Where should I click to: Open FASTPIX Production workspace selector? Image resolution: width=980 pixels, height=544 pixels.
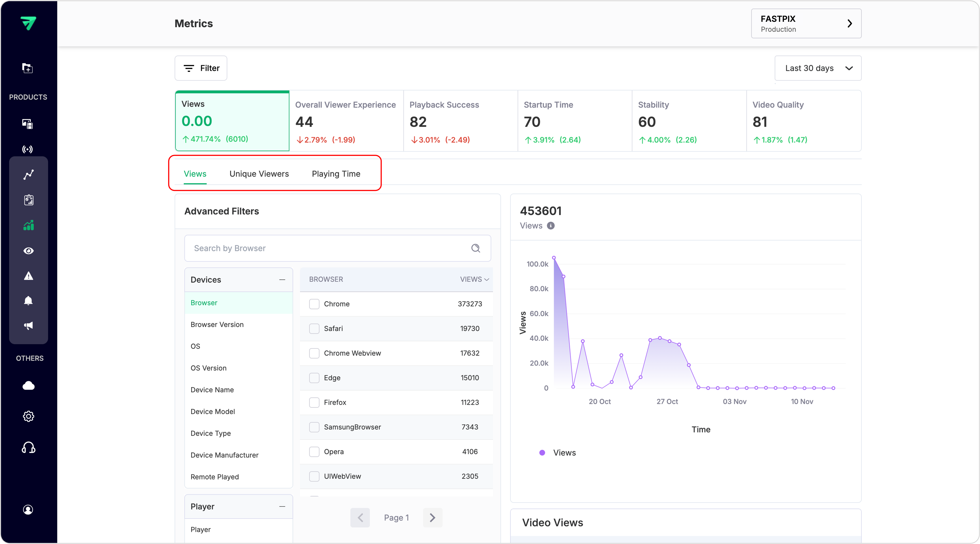click(806, 24)
